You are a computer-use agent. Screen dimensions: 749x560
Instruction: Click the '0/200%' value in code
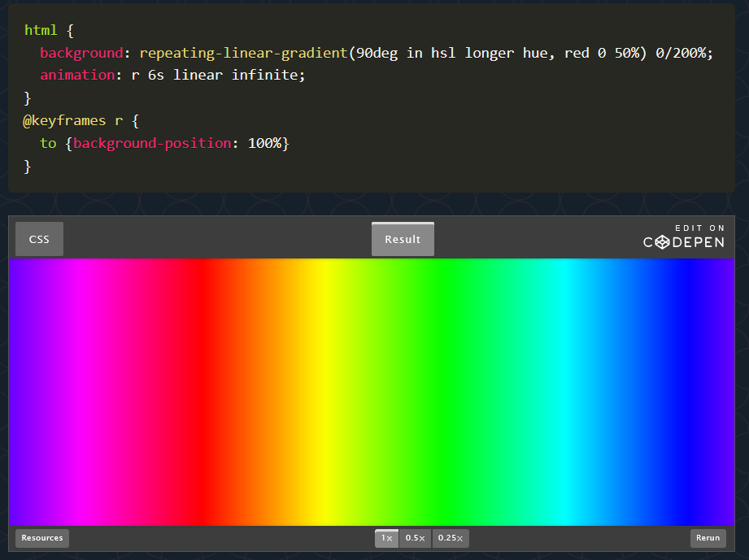[682, 53]
